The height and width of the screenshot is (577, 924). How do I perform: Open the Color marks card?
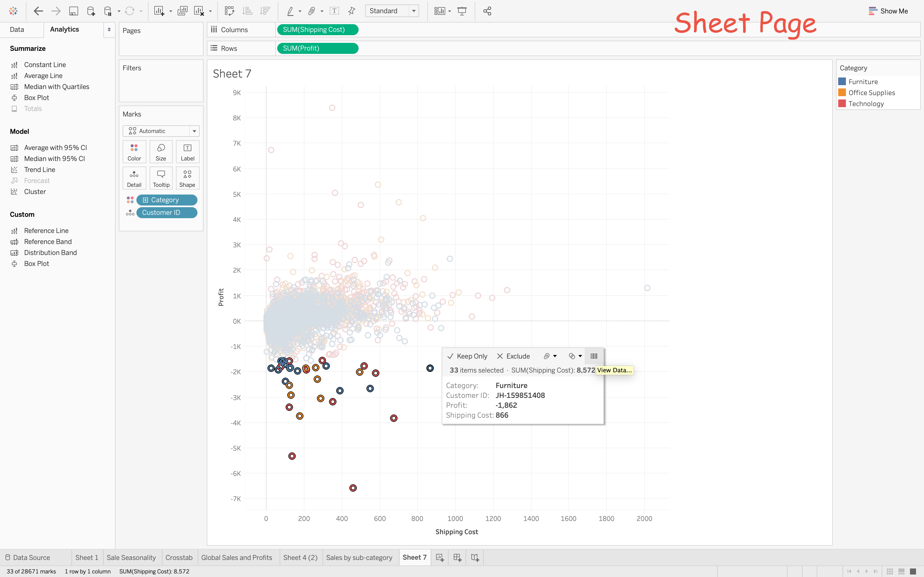tap(134, 152)
